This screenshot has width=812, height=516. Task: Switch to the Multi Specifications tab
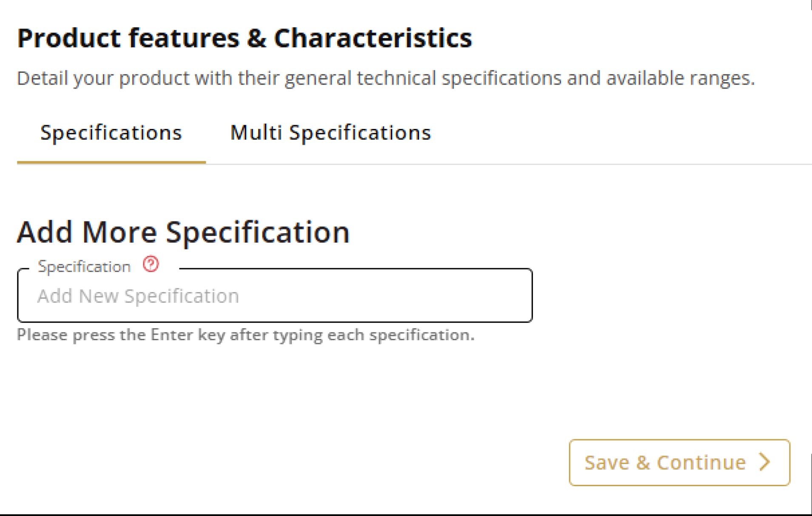[330, 132]
